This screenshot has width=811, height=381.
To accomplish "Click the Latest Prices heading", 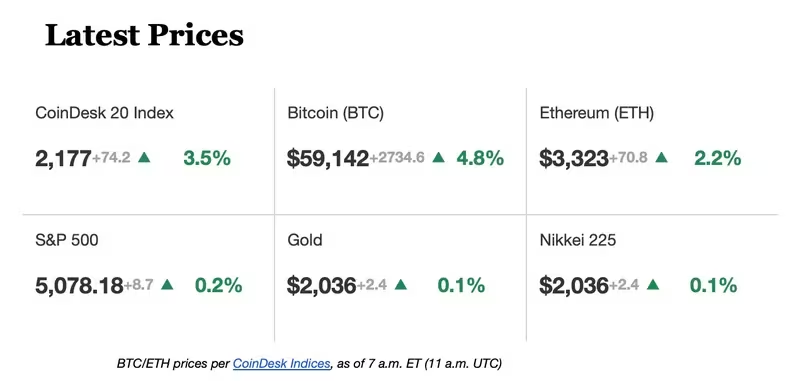I will tap(144, 35).
